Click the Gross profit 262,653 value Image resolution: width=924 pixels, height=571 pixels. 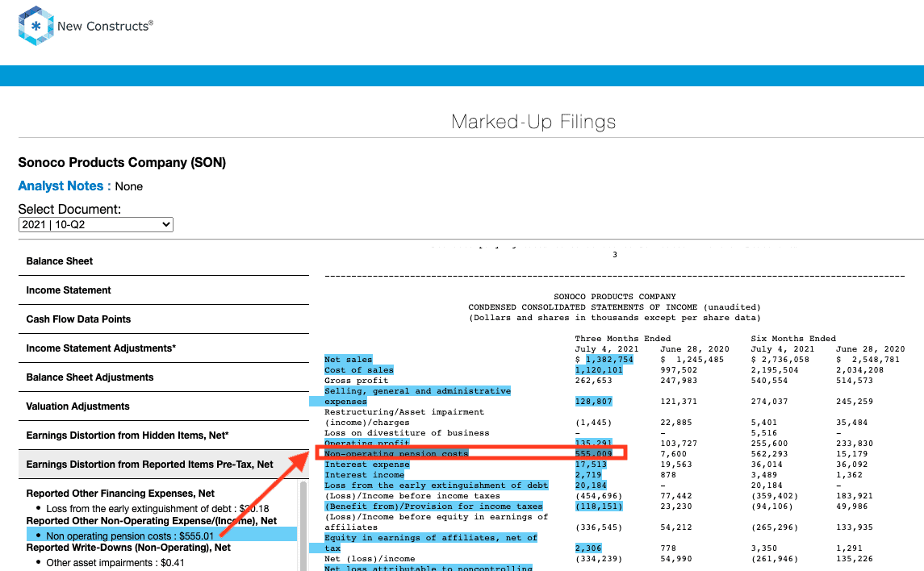593,381
